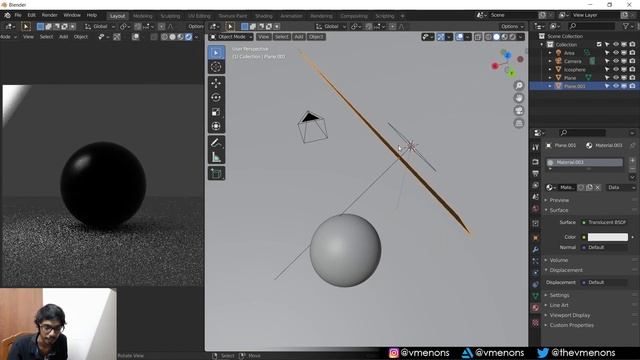640x360 pixels.
Task: Open the Render properties tab
Action: [536, 162]
